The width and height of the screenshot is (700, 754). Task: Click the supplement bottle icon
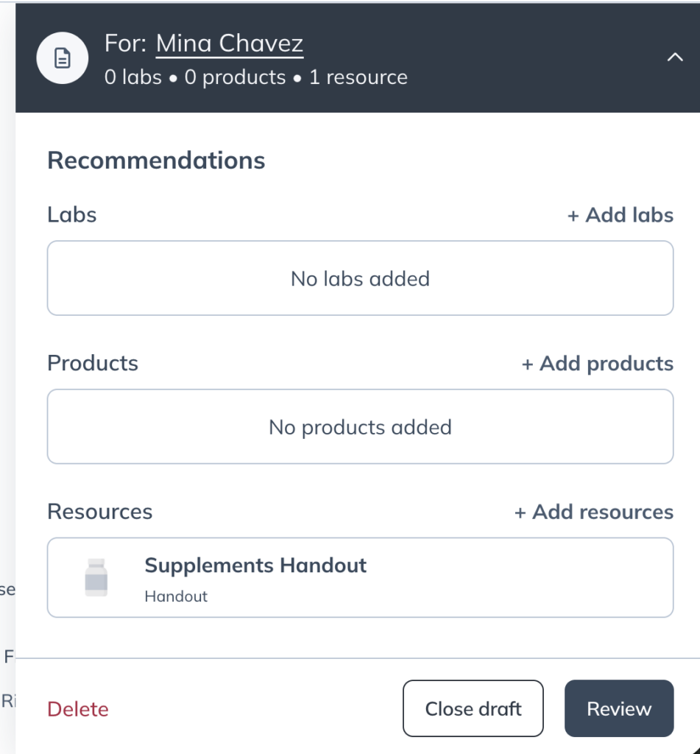pyautogui.click(x=96, y=577)
